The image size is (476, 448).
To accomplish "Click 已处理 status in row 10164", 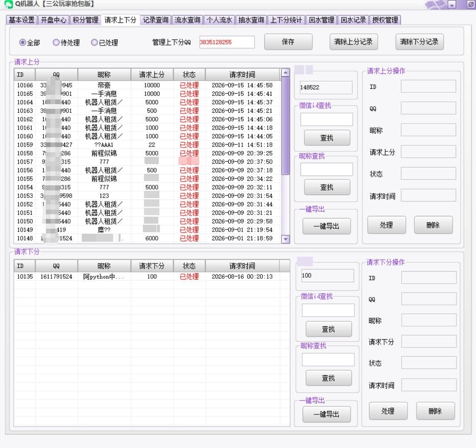I will point(189,102).
